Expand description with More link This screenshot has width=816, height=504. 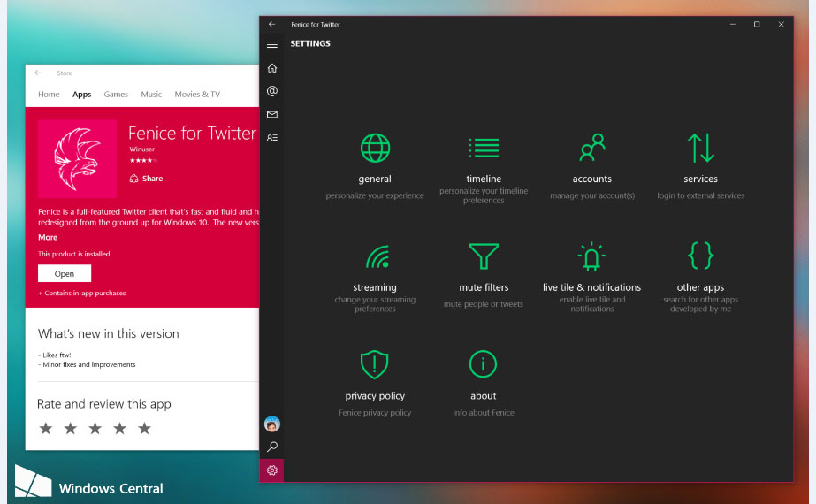48,238
